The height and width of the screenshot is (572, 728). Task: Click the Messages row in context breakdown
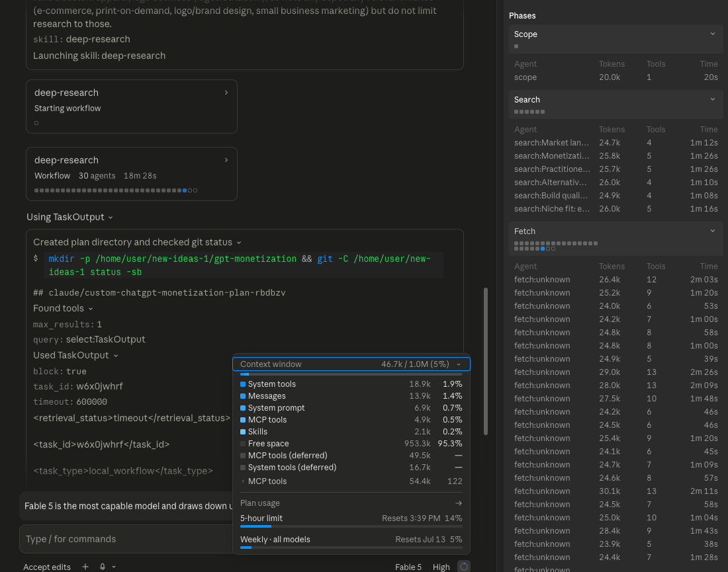351,395
